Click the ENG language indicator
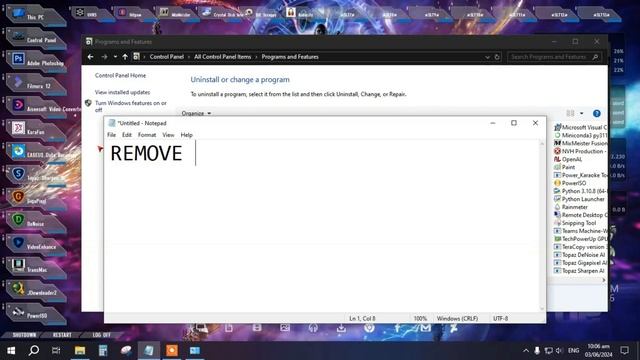640x360 pixels. [x=573, y=350]
